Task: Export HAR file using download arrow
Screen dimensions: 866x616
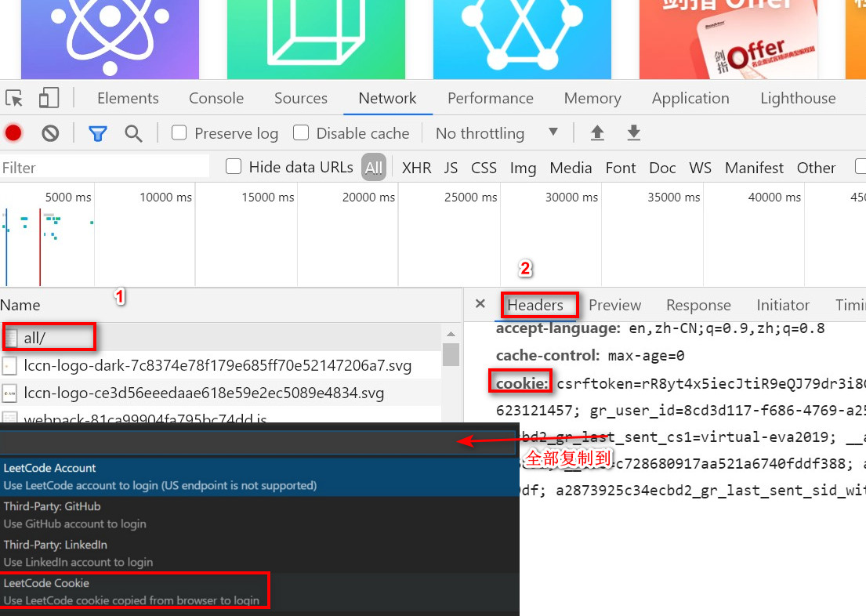Action: 633,132
